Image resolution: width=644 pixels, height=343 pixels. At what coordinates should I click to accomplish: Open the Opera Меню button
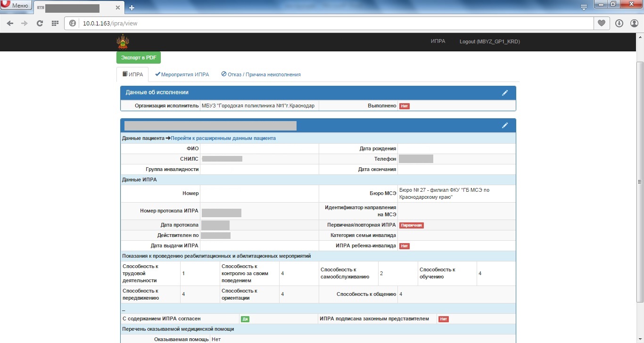pyautogui.click(x=16, y=6)
